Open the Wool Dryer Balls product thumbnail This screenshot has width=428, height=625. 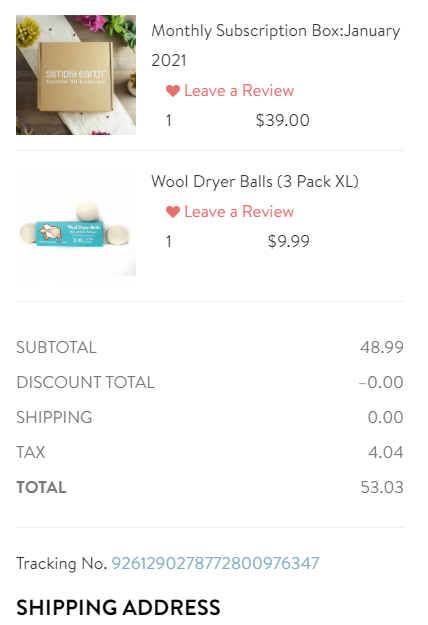pos(76,222)
